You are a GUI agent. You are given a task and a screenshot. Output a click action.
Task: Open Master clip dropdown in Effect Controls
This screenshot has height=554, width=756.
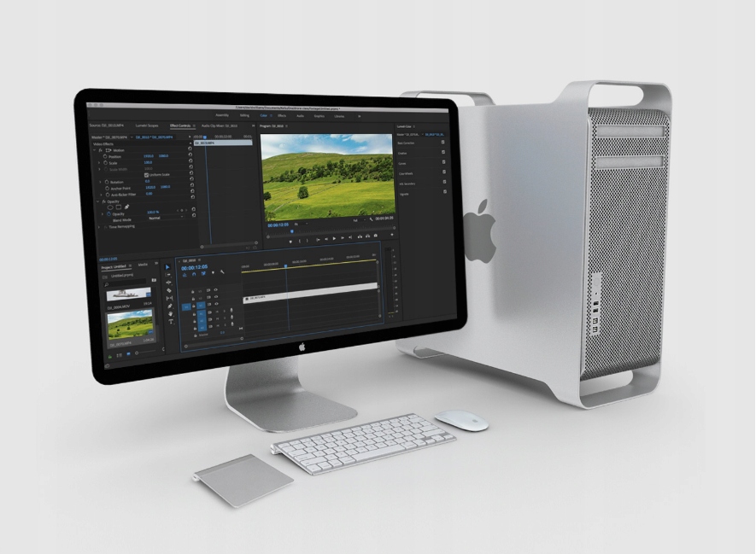(x=132, y=137)
